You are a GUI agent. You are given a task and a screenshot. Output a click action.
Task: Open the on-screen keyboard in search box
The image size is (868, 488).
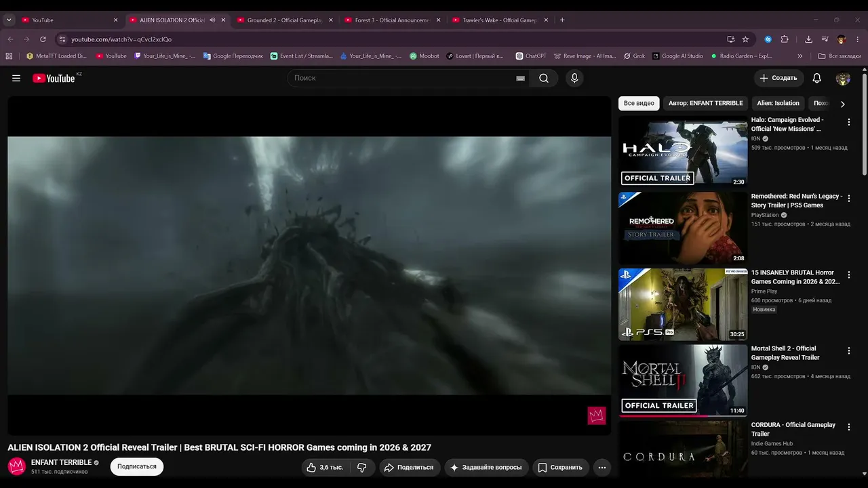coord(520,78)
